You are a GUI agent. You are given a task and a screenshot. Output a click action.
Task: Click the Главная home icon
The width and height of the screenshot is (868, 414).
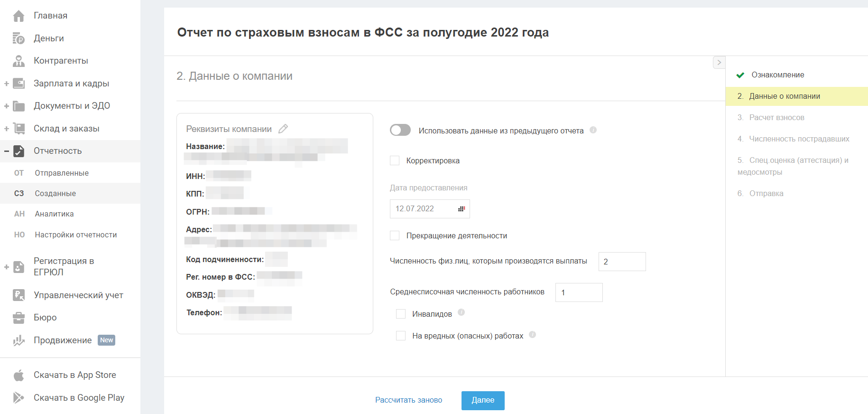coord(18,16)
